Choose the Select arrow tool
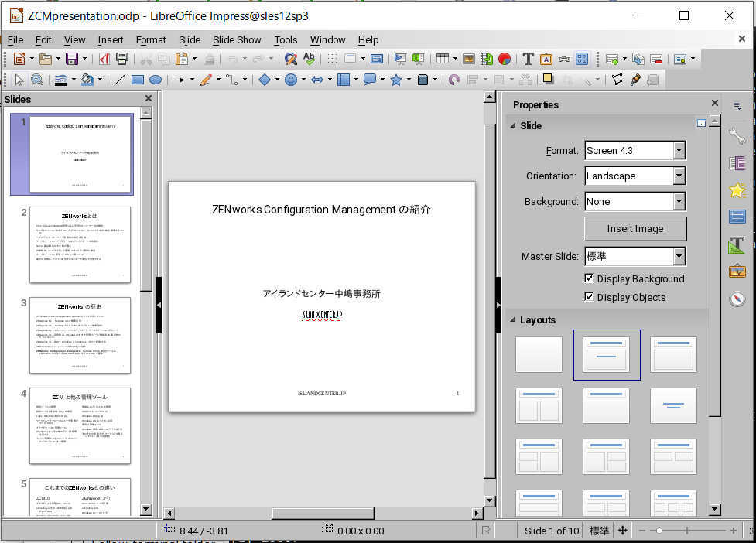 click(x=19, y=80)
